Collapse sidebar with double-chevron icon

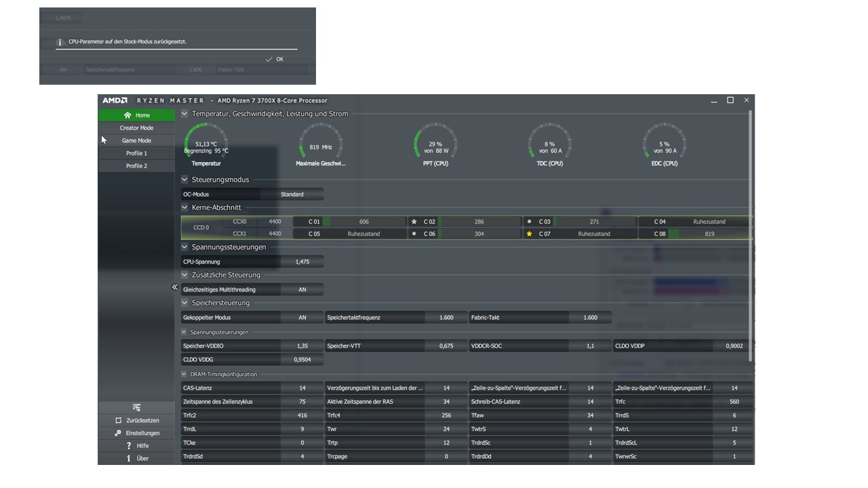(x=174, y=287)
